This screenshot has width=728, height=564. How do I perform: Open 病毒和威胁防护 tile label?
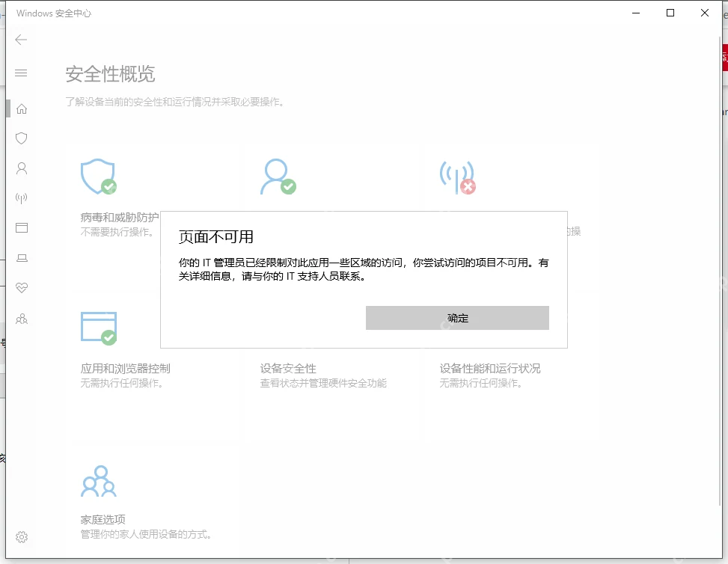(x=120, y=217)
